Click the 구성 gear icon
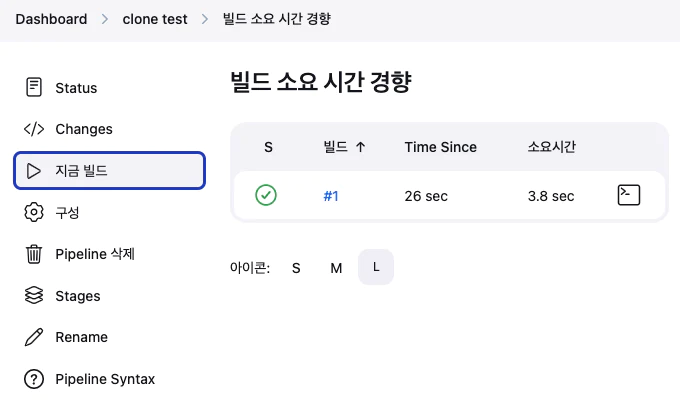 point(34,213)
